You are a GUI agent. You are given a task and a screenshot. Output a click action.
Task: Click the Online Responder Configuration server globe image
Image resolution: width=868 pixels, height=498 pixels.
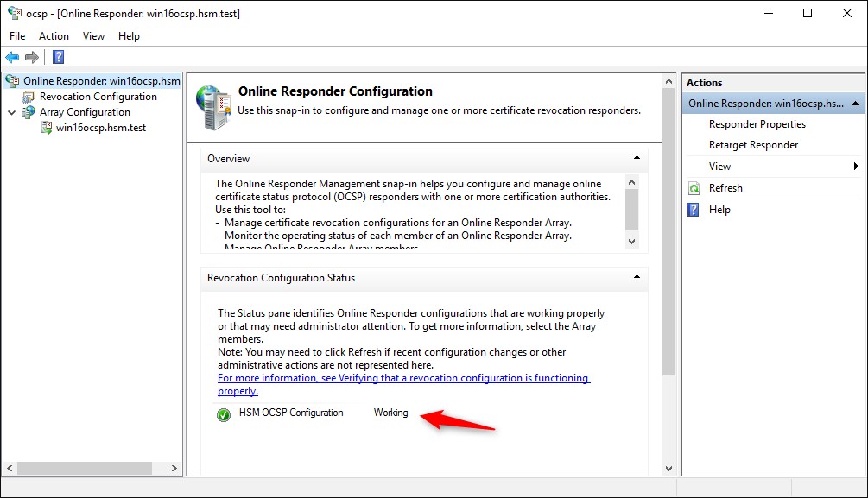click(213, 107)
